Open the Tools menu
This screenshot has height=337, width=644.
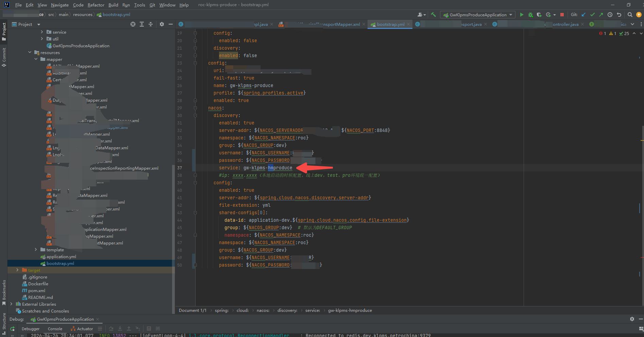(139, 5)
